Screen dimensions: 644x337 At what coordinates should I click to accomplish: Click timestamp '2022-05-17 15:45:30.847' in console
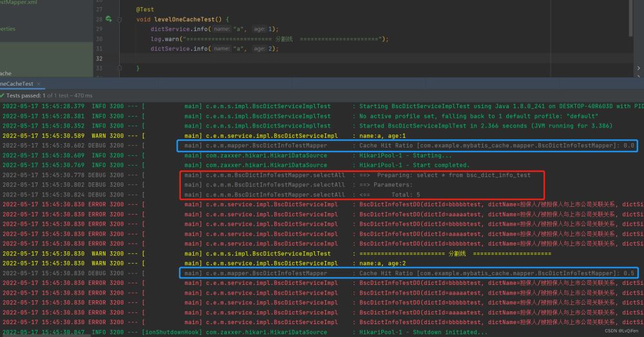pyautogui.click(x=44, y=332)
